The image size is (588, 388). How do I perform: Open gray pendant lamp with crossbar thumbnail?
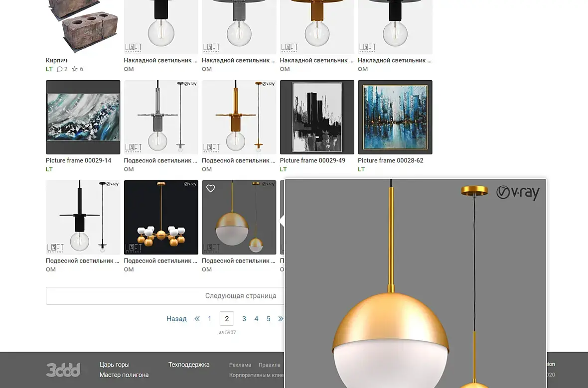(161, 117)
